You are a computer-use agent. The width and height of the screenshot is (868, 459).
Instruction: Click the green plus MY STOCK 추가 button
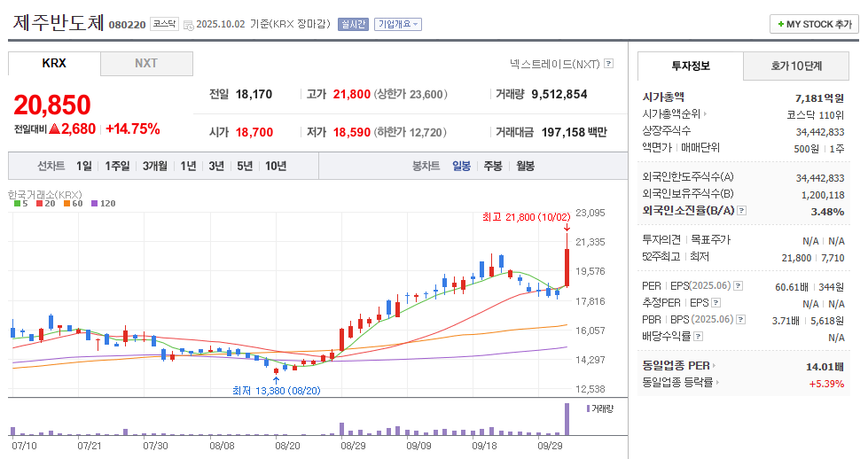tap(814, 24)
